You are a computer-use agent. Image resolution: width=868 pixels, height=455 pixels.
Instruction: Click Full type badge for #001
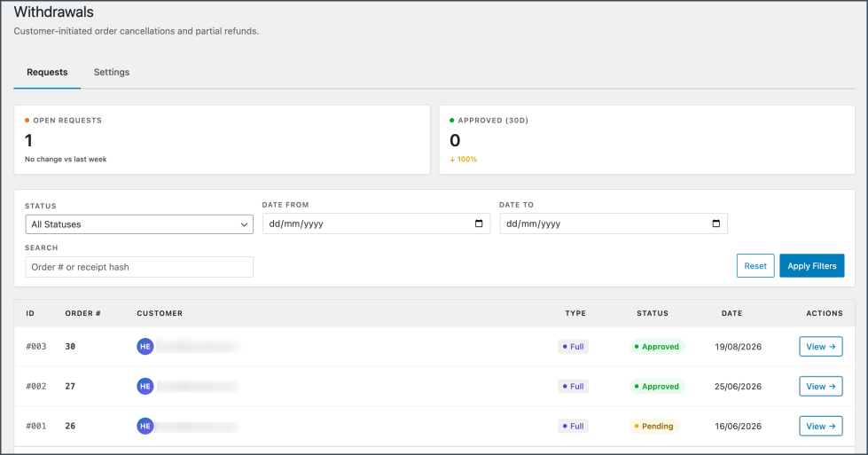573,427
